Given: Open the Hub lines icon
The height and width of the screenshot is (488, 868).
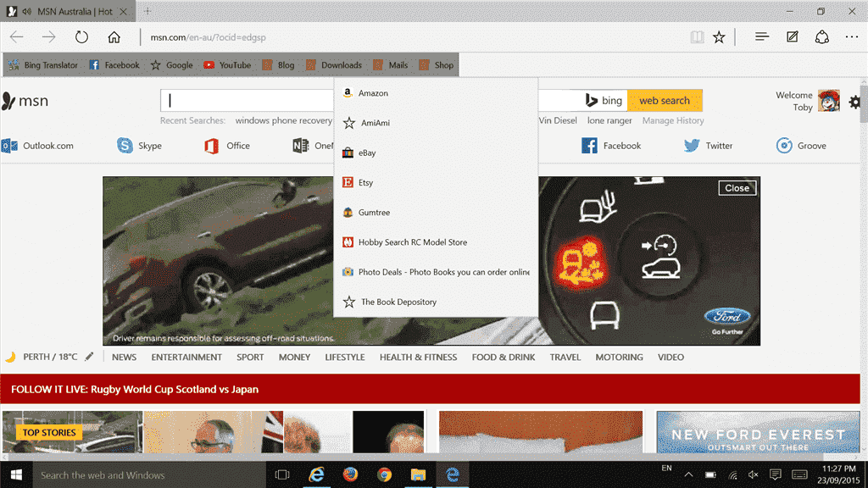Looking at the screenshot, I should [762, 37].
